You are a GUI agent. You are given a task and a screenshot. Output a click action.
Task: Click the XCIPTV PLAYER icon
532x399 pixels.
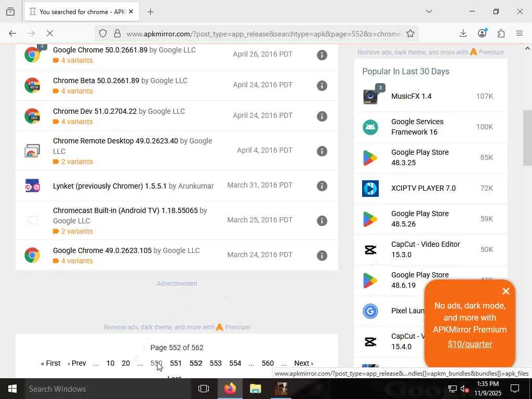[x=370, y=189]
